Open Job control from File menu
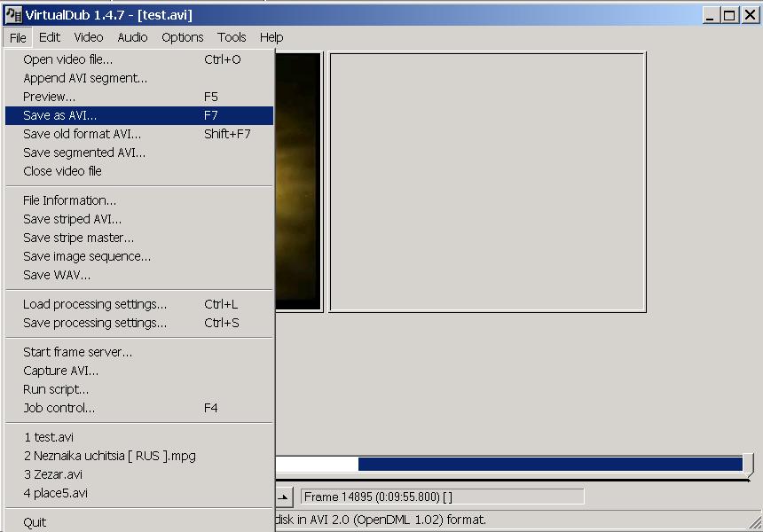The height and width of the screenshot is (532, 763). tap(59, 408)
